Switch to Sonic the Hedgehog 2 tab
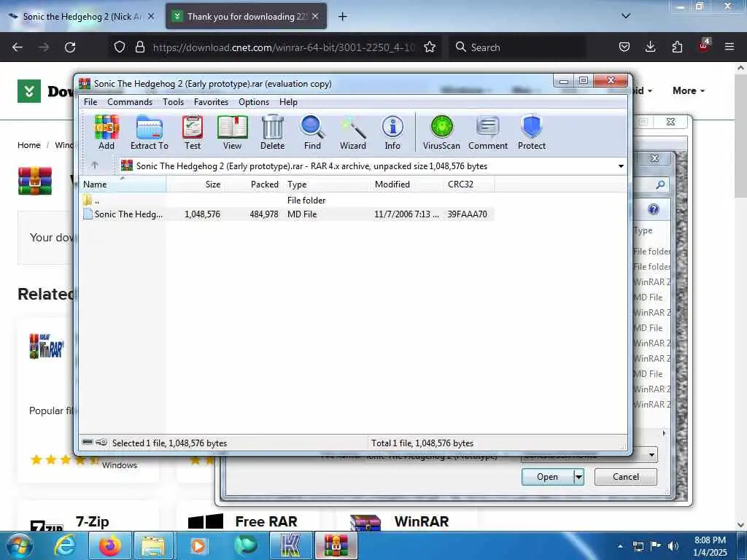The width and height of the screenshot is (747, 560). [x=82, y=17]
